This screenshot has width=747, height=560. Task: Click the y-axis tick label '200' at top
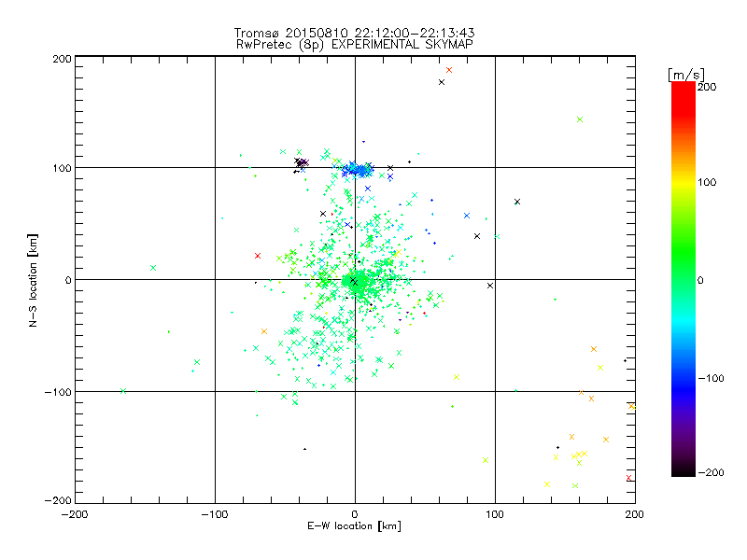[x=63, y=59]
